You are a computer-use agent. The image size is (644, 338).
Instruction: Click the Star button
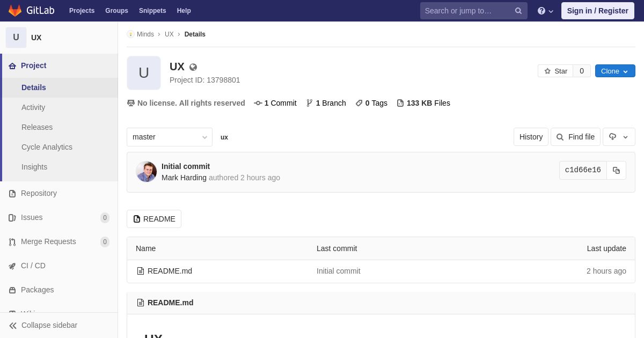pyautogui.click(x=555, y=71)
